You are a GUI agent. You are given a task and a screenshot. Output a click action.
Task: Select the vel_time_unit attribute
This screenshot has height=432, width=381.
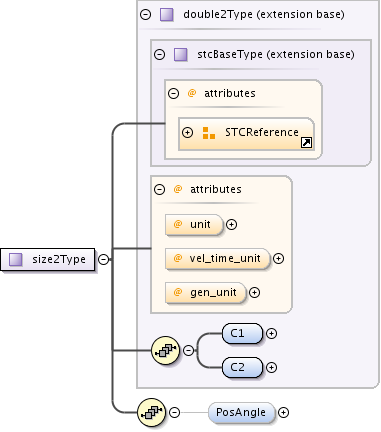pos(217,259)
